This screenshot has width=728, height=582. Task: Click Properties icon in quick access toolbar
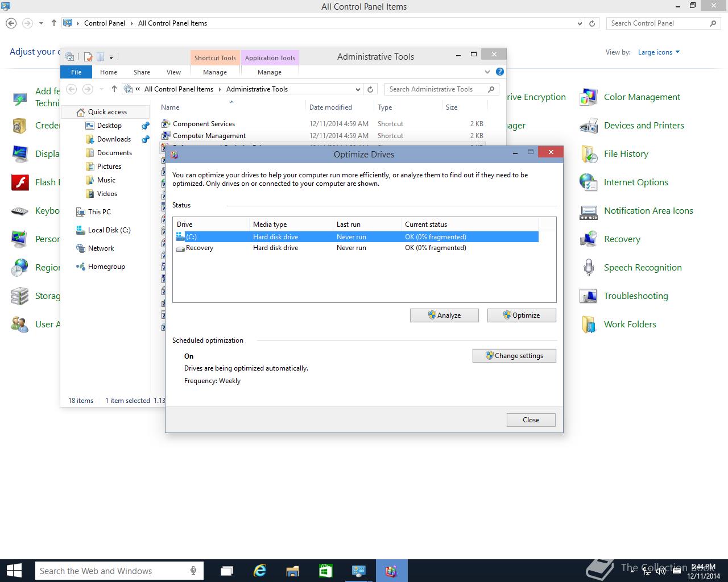pos(88,57)
